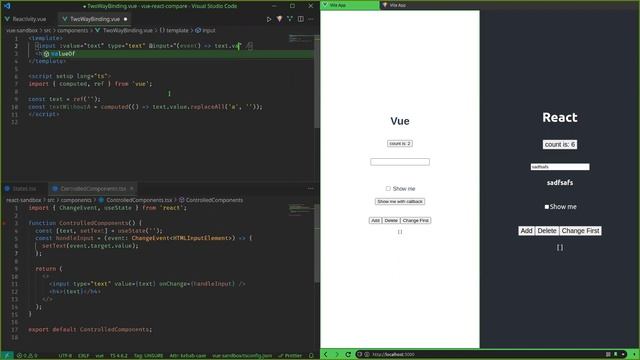640x360 pixels.
Task: Focus the empty Vue text input
Action: 400,162
